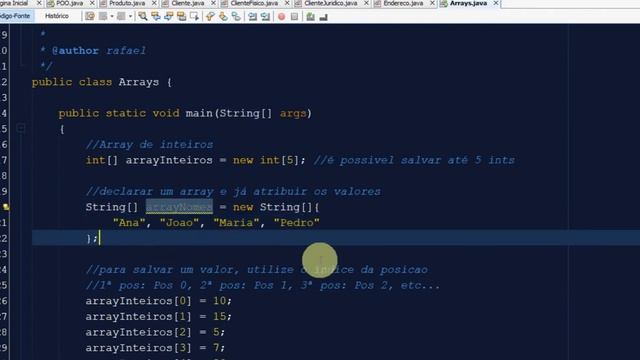Stop macro recording square icon

click(294, 16)
